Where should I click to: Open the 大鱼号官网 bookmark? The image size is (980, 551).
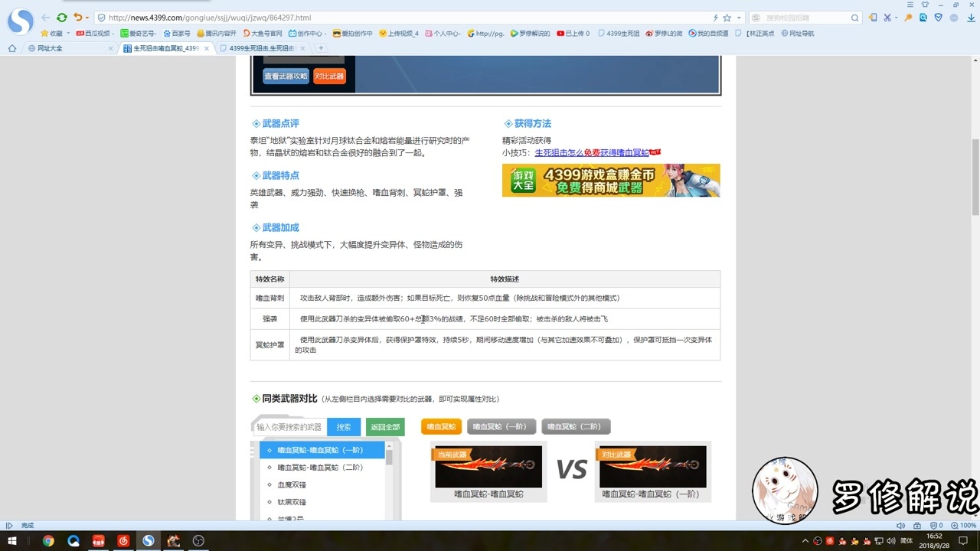coord(263,34)
